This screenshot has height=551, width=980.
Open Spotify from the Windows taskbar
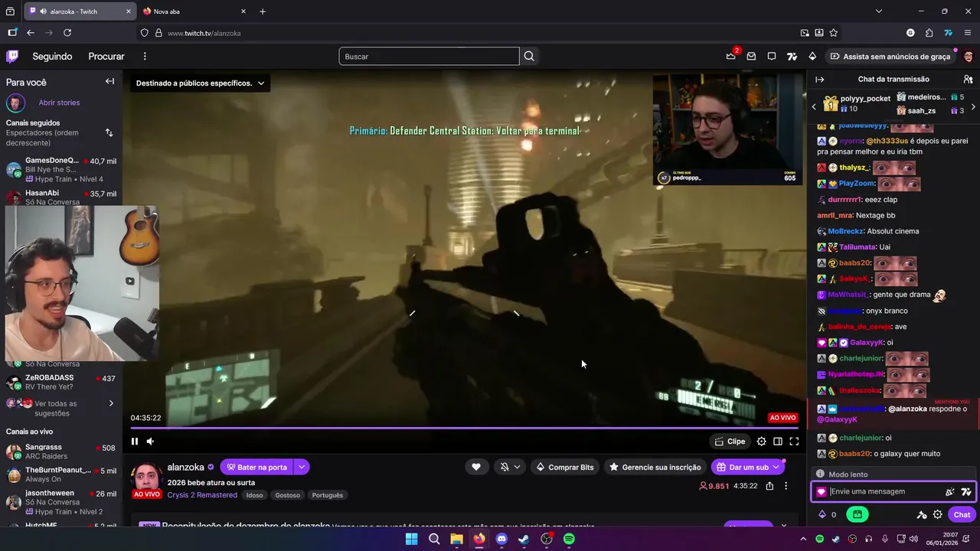coord(569,539)
